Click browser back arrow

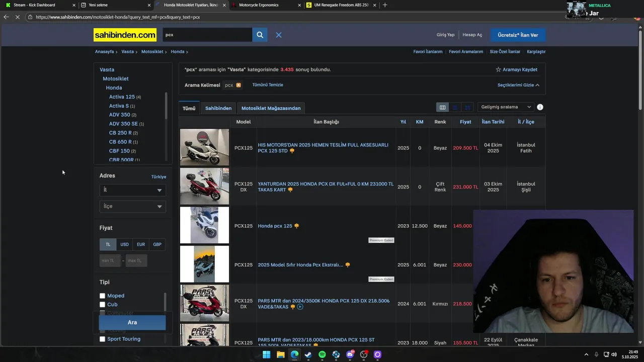(x=6, y=17)
